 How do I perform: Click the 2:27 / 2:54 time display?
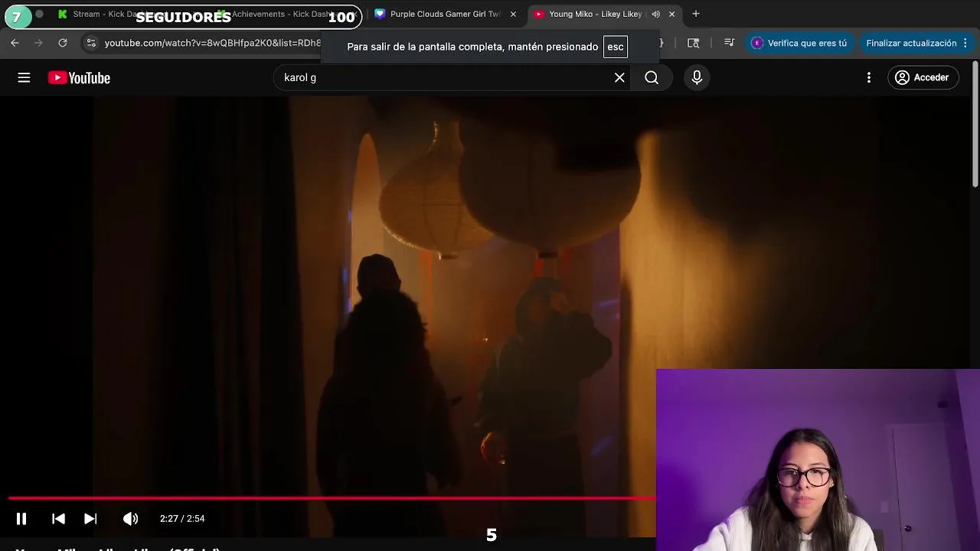pyautogui.click(x=182, y=519)
